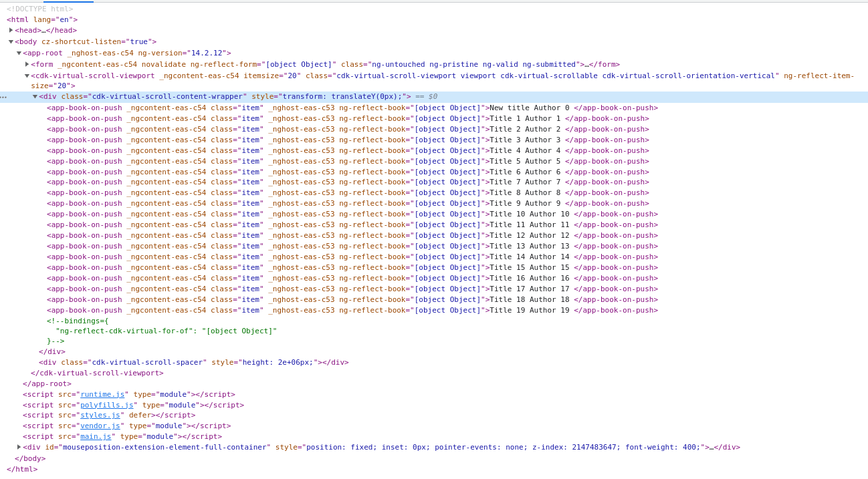The height and width of the screenshot is (479, 868).
Task: Select the cdk-virtual-scroll-spacer div
Action: click(194, 362)
